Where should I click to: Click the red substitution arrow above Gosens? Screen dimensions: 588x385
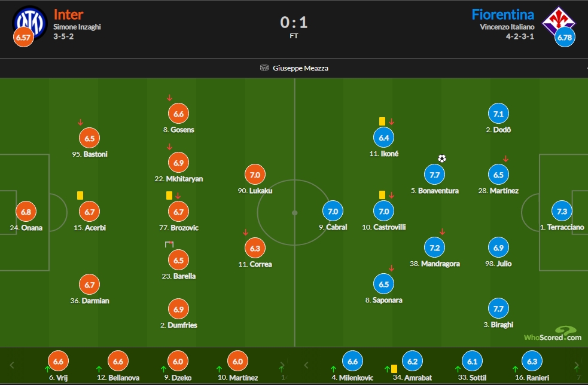pos(169,97)
